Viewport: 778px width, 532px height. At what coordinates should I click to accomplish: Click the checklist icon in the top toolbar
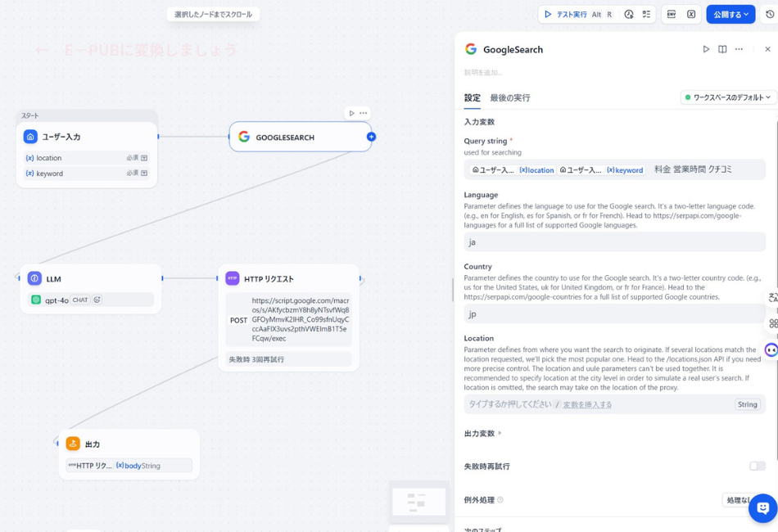(x=647, y=14)
